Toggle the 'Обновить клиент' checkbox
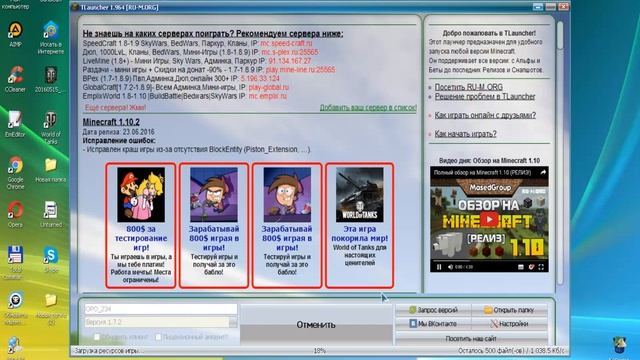This screenshot has height=360, width=640. coord(97,337)
